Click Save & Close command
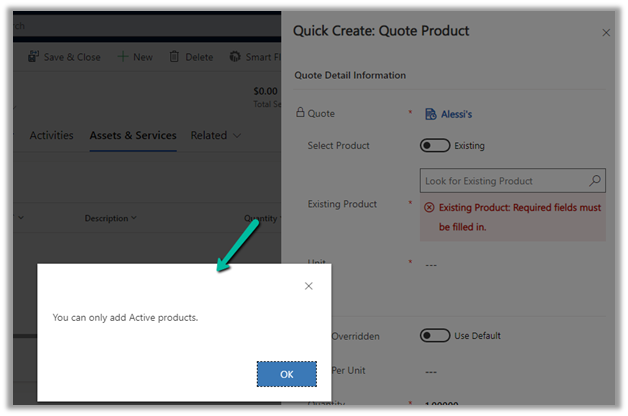 click(64, 57)
